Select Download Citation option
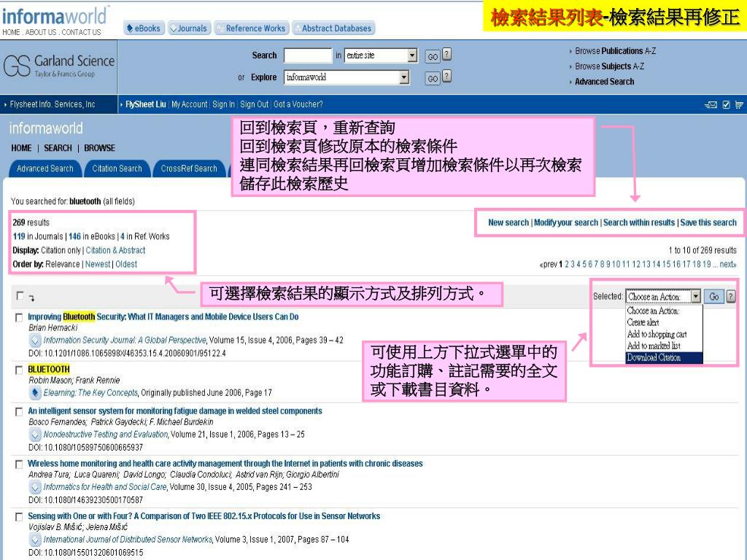Screen dimensions: 747x560 pyautogui.click(x=664, y=357)
